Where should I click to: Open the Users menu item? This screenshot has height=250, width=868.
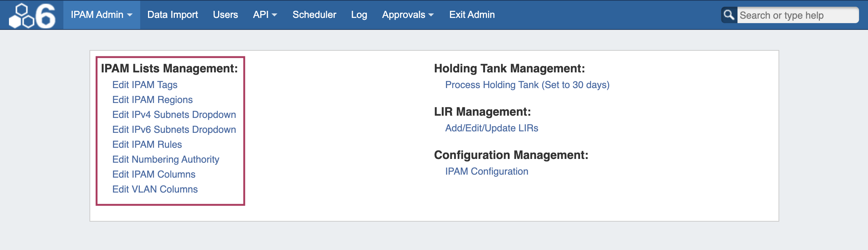pyautogui.click(x=225, y=15)
